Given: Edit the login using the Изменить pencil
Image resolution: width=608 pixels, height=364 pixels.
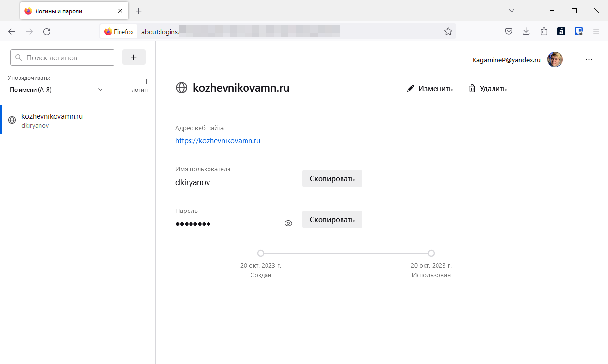Looking at the screenshot, I should tap(429, 88).
